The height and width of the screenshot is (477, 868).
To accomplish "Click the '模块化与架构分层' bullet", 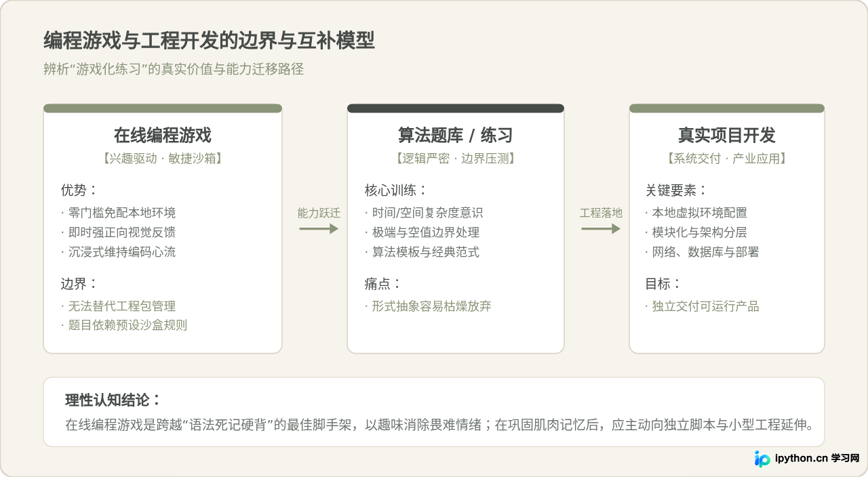I will (696, 232).
